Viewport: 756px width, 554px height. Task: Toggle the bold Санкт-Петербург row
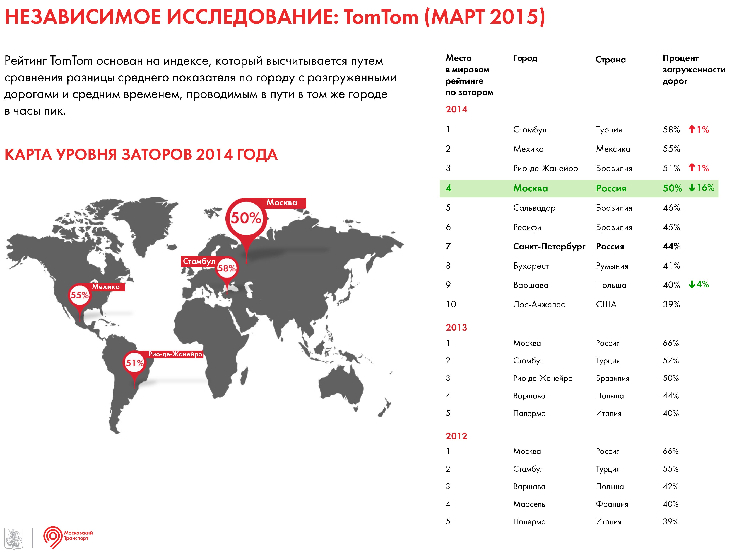(x=550, y=247)
